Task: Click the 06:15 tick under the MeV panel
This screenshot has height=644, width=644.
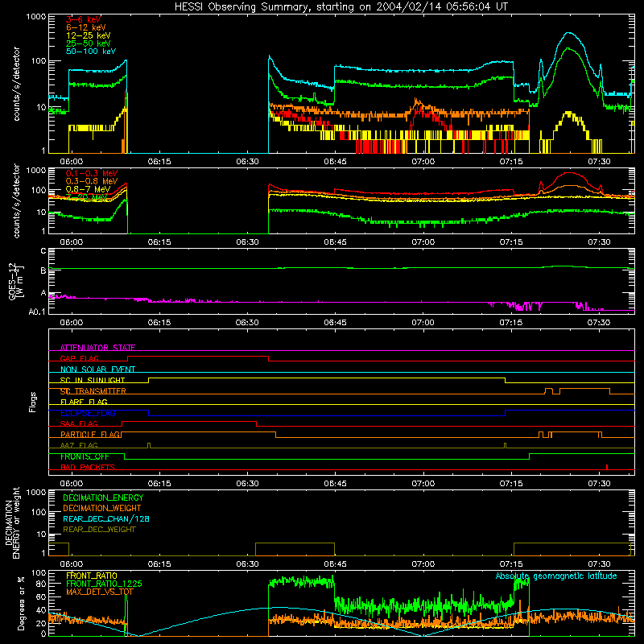Action: [159, 242]
